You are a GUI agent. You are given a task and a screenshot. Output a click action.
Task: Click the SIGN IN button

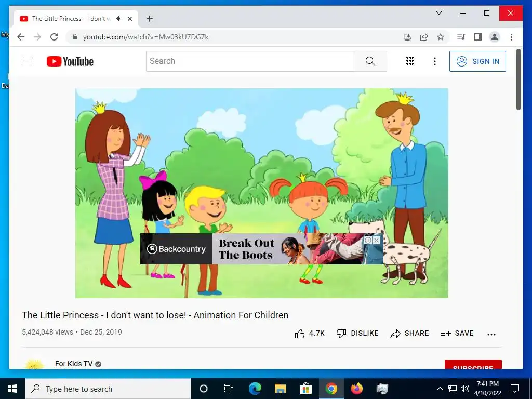click(x=477, y=61)
